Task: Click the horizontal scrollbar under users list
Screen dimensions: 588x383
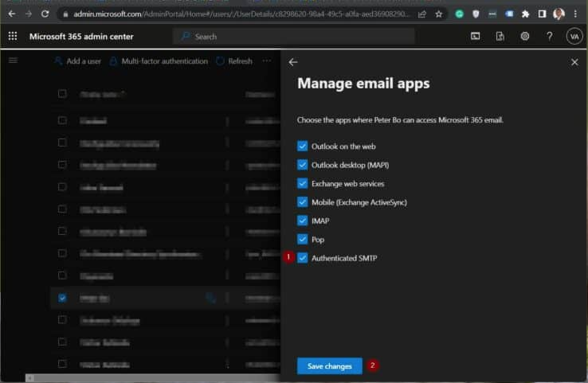Action: coord(153,377)
